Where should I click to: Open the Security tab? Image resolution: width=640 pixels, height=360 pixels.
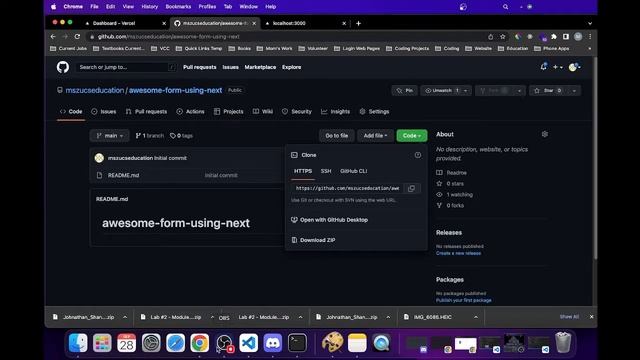click(x=297, y=111)
